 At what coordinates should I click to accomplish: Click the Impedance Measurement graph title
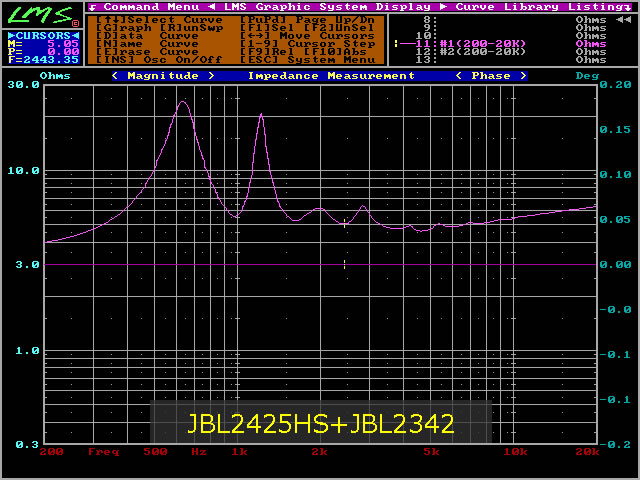pyautogui.click(x=331, y=76)
